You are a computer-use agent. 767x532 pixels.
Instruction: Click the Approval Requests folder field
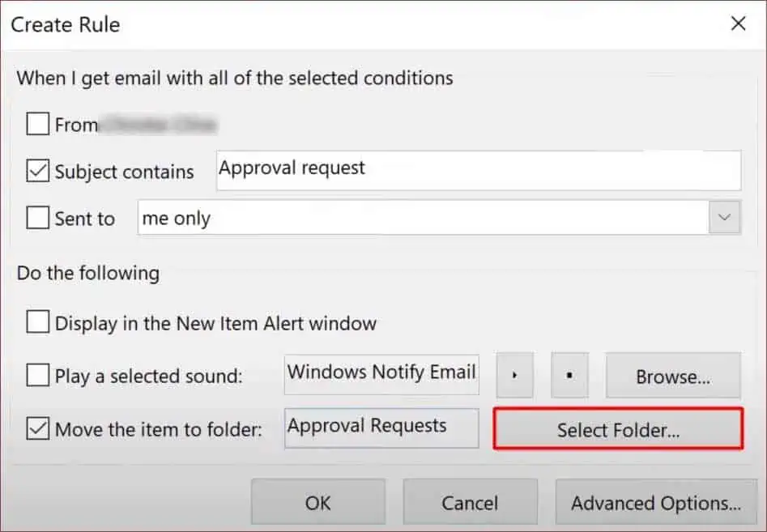pos(381,428)
